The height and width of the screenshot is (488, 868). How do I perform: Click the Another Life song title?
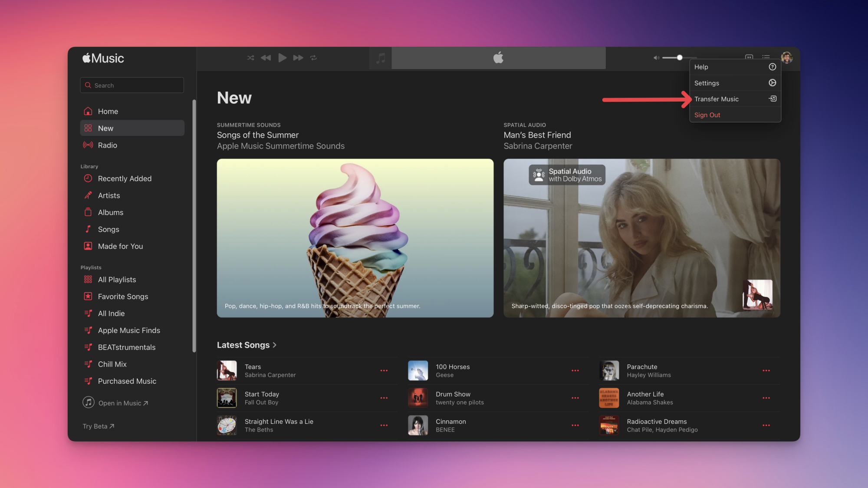tap(645, 394)
